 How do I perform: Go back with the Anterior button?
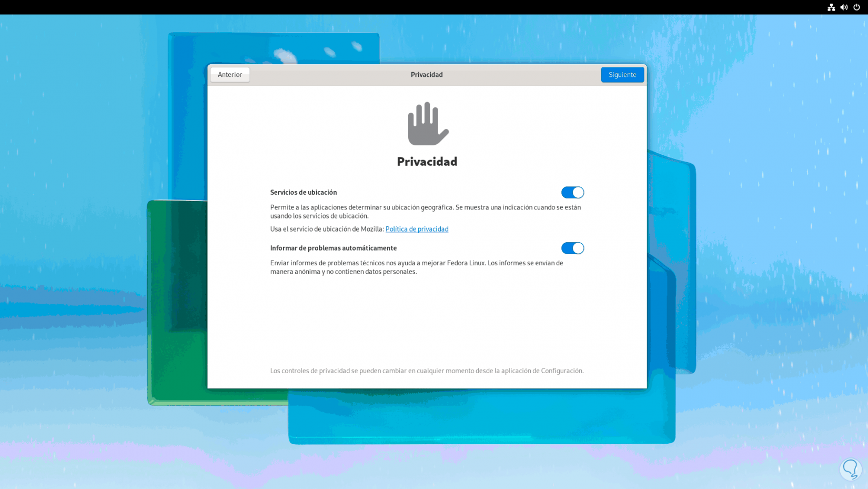click(x=230, y=74)
